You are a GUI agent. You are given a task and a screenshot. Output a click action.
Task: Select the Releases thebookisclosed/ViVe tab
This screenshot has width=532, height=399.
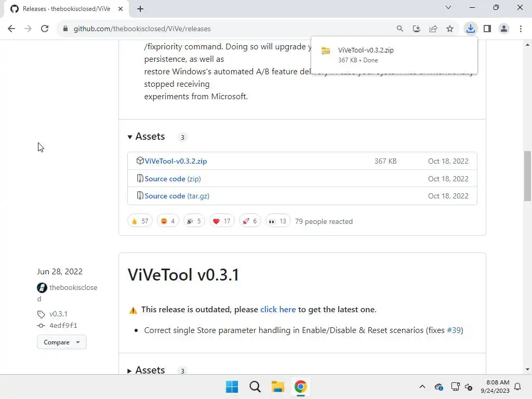point(66,9)
